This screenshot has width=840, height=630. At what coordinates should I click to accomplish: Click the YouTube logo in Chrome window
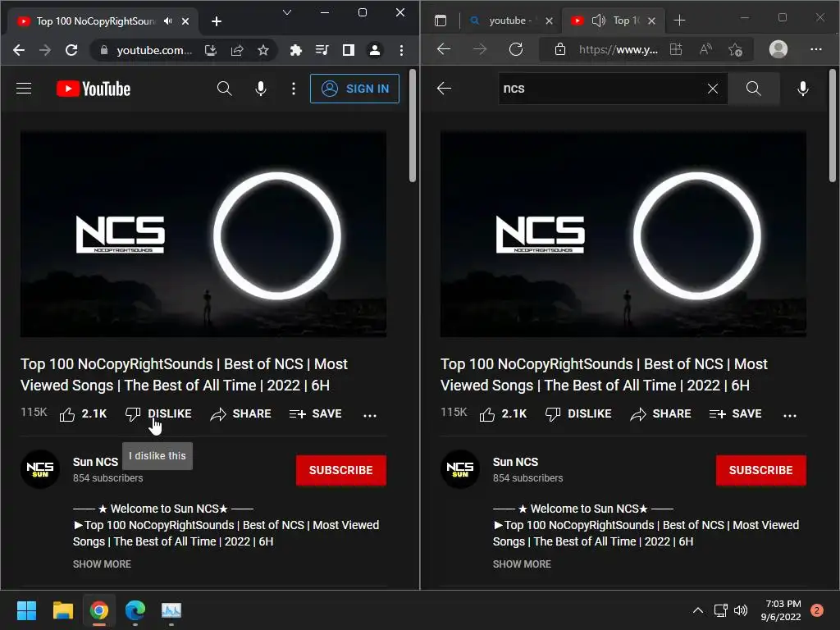(94, 89)
